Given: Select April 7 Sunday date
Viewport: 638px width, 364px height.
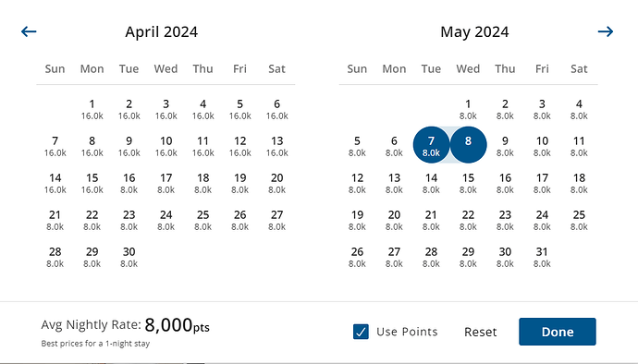Looking at the screenshot, I should [x=55, y=146].
